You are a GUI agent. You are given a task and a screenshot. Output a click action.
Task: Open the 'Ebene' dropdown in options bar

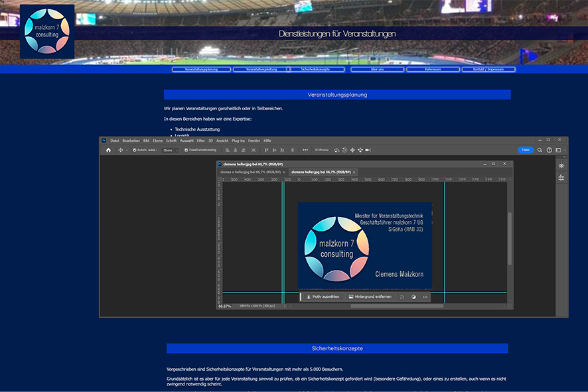tap(171, 150)
